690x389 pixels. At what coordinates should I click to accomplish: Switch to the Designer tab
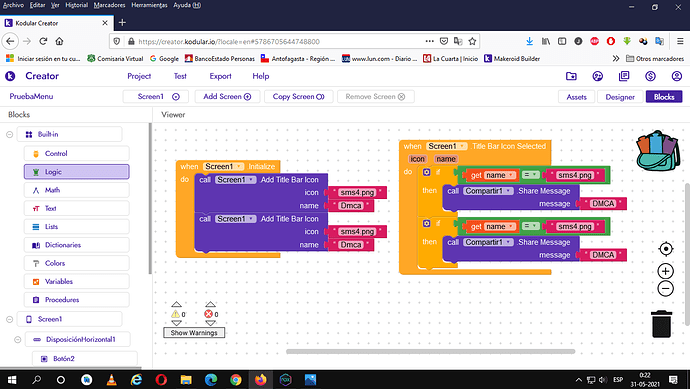point(620,97)
